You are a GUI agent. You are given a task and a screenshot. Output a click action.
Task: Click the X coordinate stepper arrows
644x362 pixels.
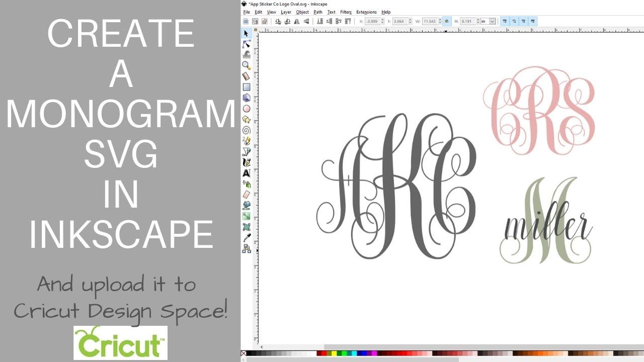click(x=382, y=21)
